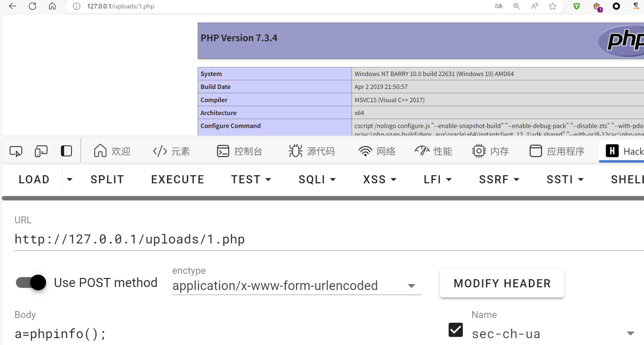644x345 pixels.
Task: Open the LOAD arrow dropdown
Action: [x=70, y=179]
